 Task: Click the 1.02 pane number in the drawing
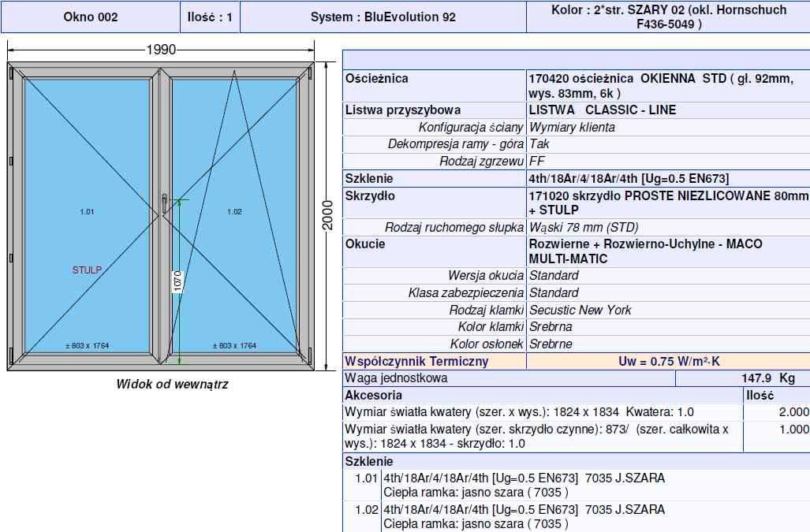coord(234,212)
